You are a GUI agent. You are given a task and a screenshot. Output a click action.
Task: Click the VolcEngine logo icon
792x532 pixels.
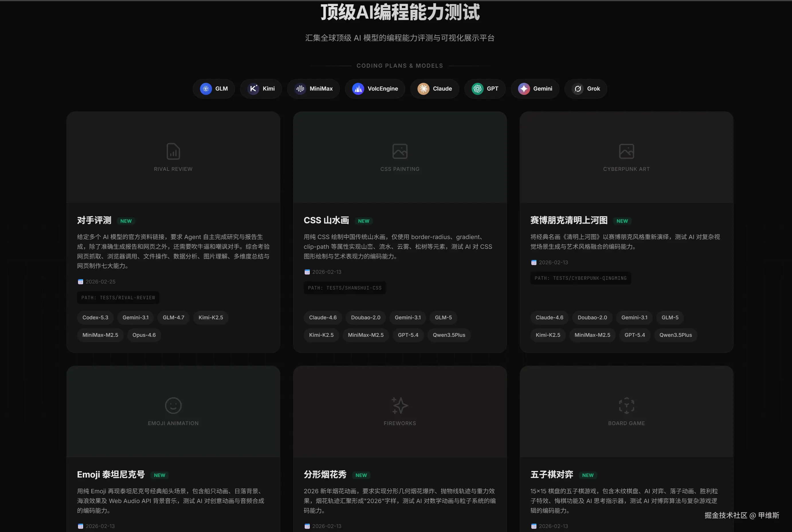click(358, 89)
